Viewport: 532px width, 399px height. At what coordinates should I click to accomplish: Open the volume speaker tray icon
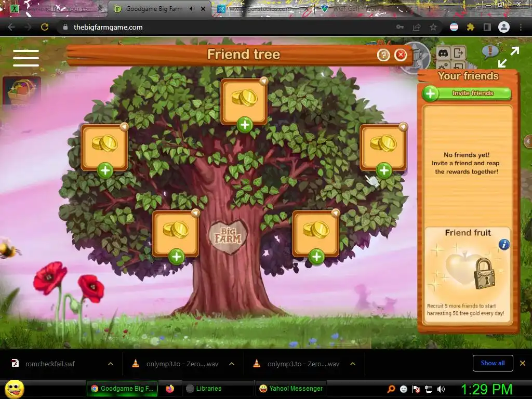click(x=441, y=389)
